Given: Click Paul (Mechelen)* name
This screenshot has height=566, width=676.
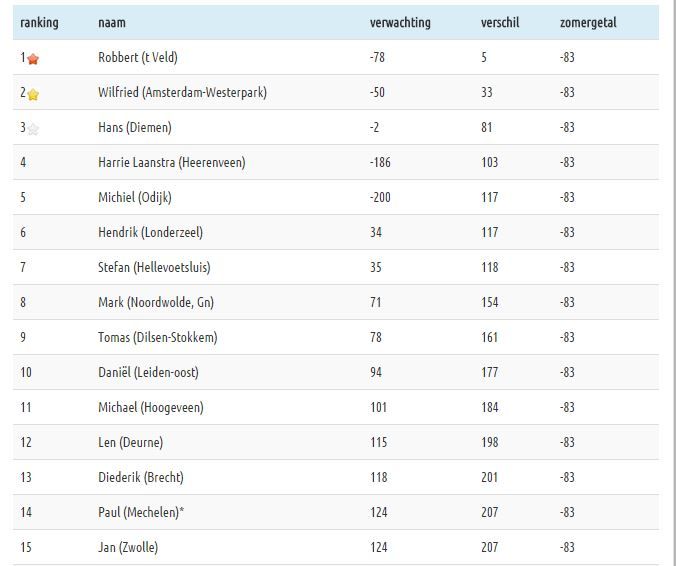Looking at the screenshot, I should click(141, 512).
